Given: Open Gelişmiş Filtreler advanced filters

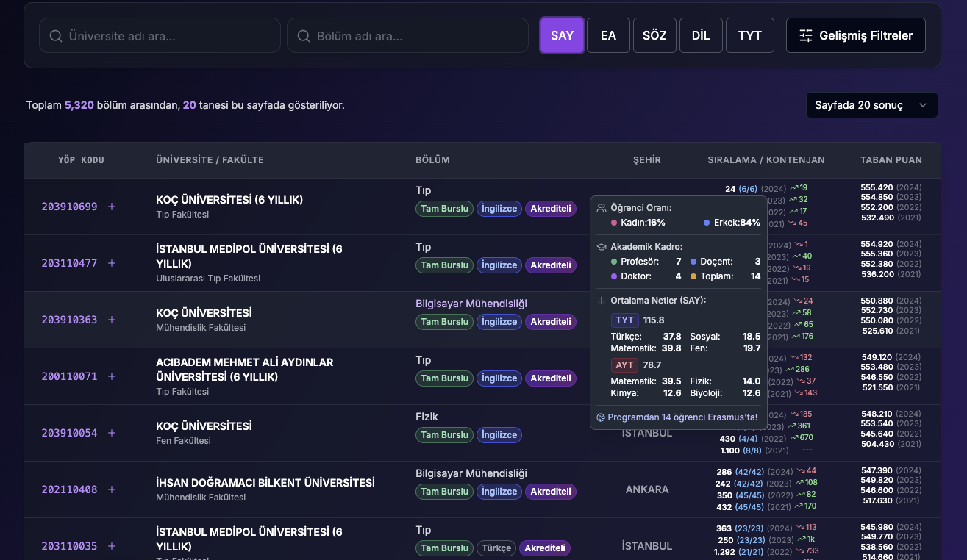Looking at the screenshot, I should (856, 35).
